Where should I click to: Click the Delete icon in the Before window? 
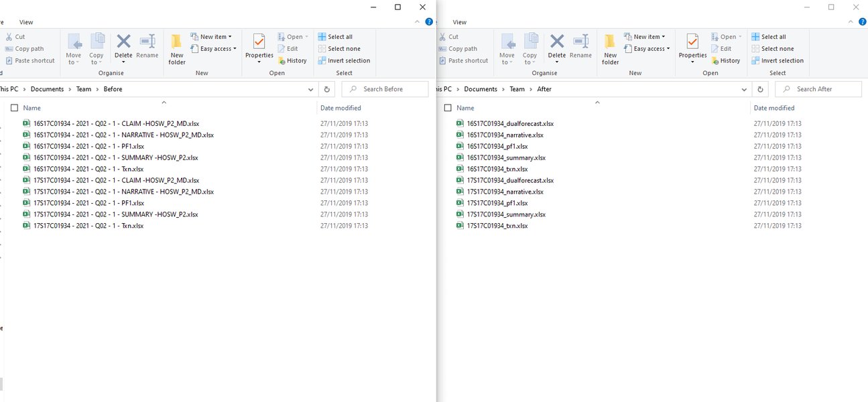[x=123, y=42]
